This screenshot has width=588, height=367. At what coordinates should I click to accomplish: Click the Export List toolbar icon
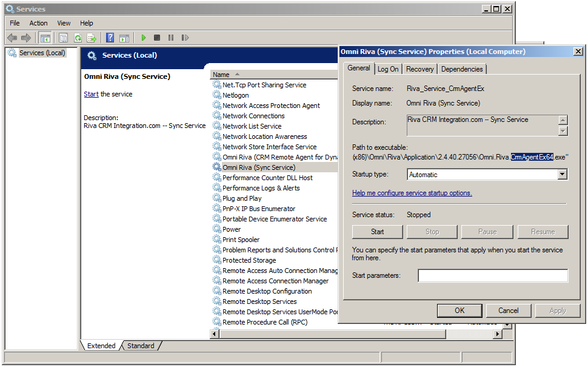tap(92, 38)
